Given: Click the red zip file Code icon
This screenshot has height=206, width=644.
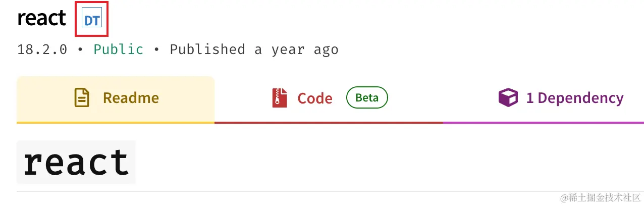Looking at the screenshot, I should click(279, 97).
